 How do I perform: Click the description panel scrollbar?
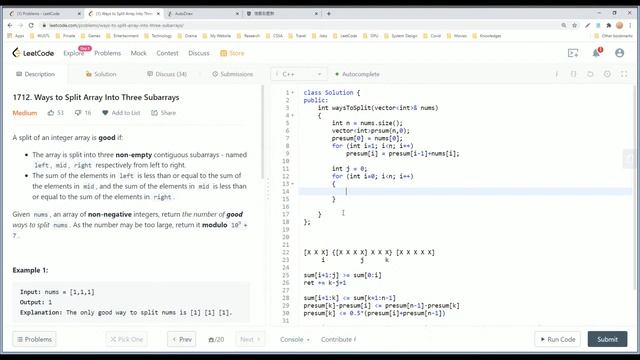tap(263, 131)
